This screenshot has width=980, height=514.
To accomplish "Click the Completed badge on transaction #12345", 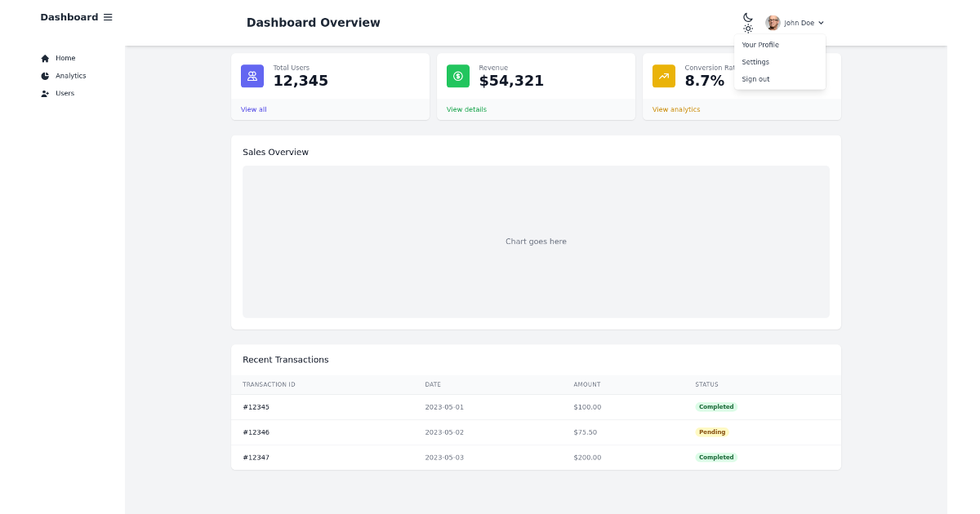I will [x=716, y=406].
